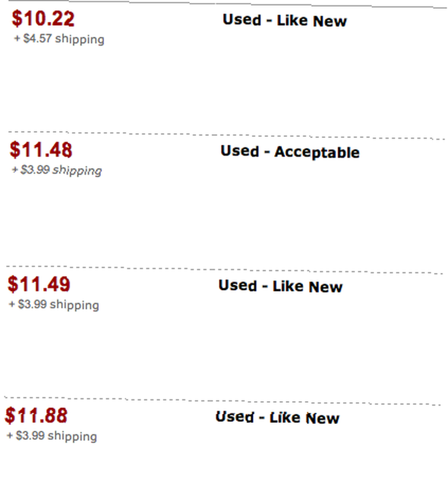The width and height of the screenshot is (448, 484).
Task: Select shipping text under the $11.48 price
Action: click(x=57, y=170)
